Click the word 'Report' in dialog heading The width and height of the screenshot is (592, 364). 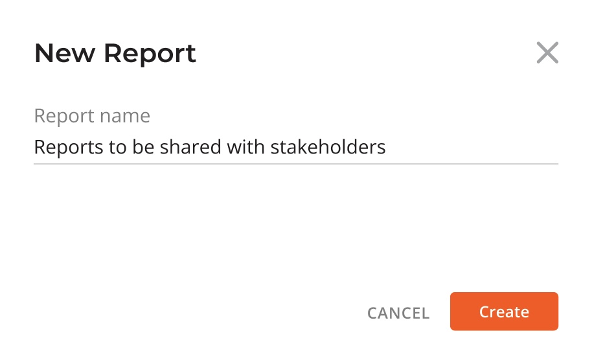coord(150,54)
